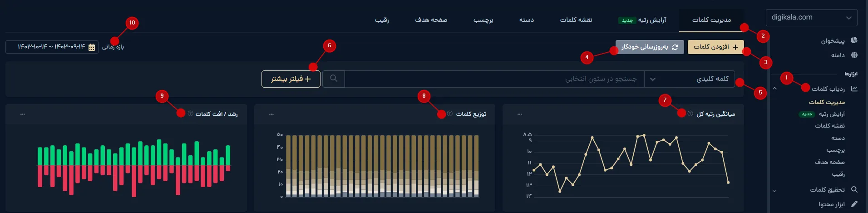The image size is (868, 213).
Task: Click the پیشخوان sidebar link
Action: click(x=833, y=41)
